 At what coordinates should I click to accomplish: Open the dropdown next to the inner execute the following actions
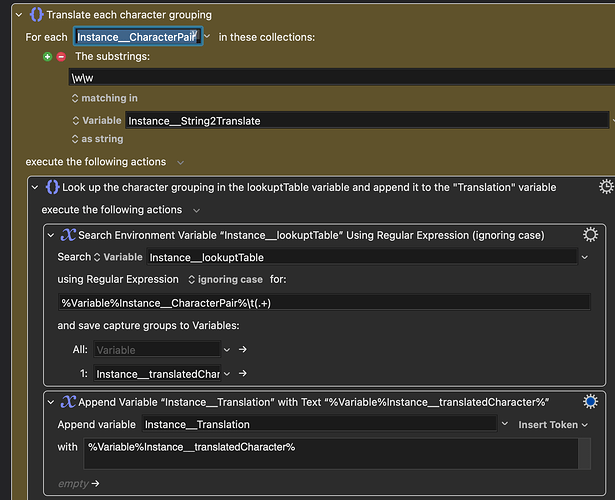[197, 211]
